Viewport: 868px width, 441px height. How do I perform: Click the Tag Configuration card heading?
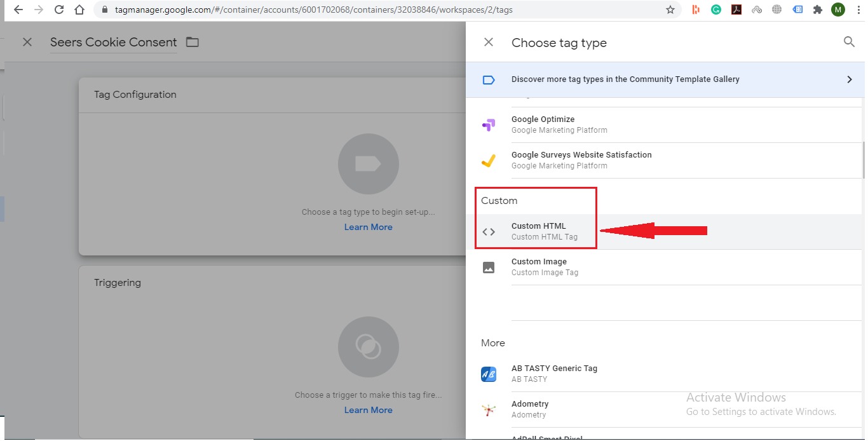pyautogui.click(x=135, y=95)
